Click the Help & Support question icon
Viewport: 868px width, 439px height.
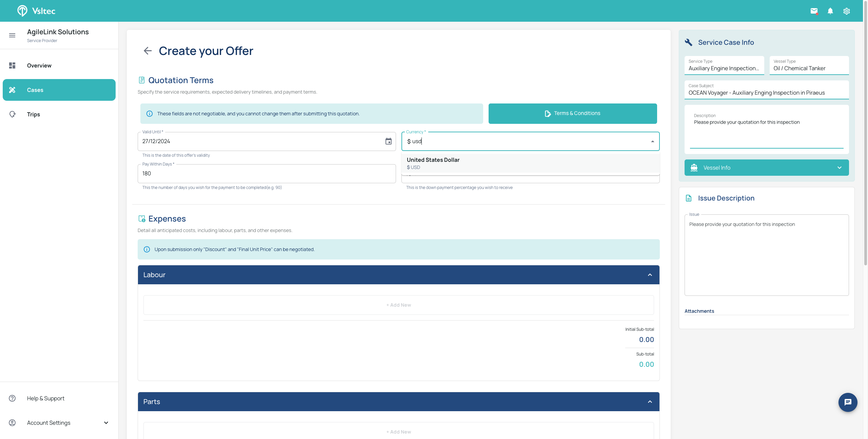coord(12,398)
